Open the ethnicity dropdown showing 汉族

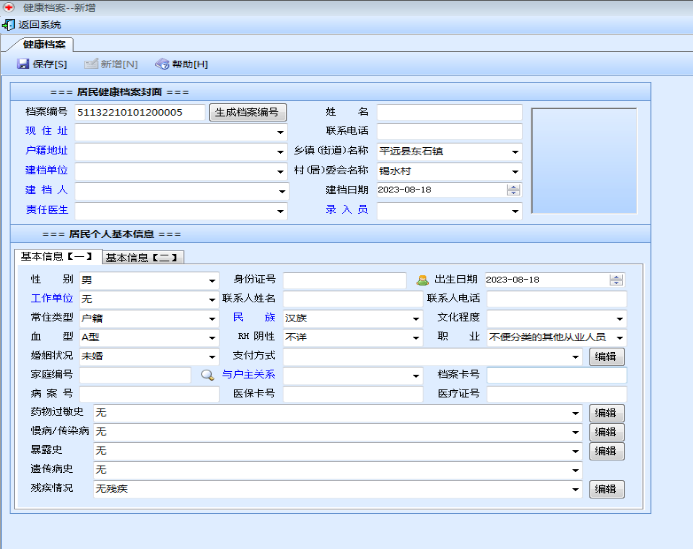point(416,318)
